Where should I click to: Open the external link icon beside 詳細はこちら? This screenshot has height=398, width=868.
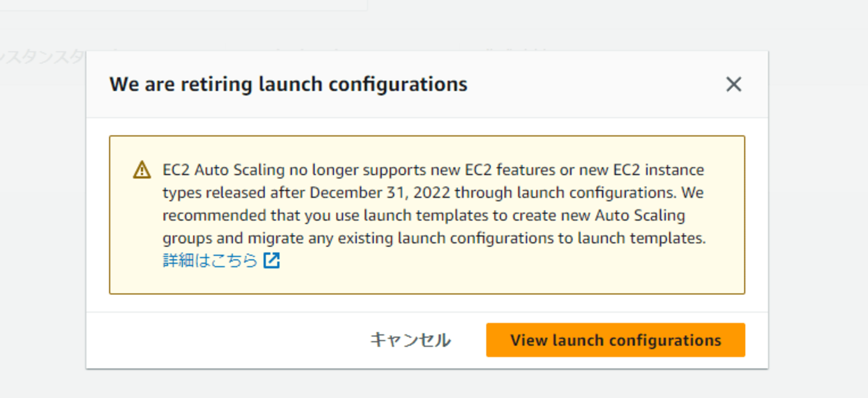point(272,261)
